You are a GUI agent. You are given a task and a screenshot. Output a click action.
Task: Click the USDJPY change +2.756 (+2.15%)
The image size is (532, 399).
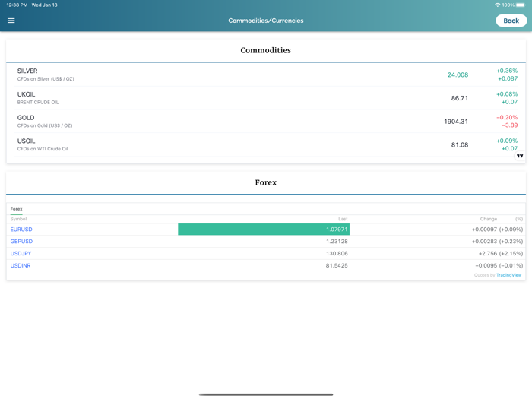click(501, 253)
